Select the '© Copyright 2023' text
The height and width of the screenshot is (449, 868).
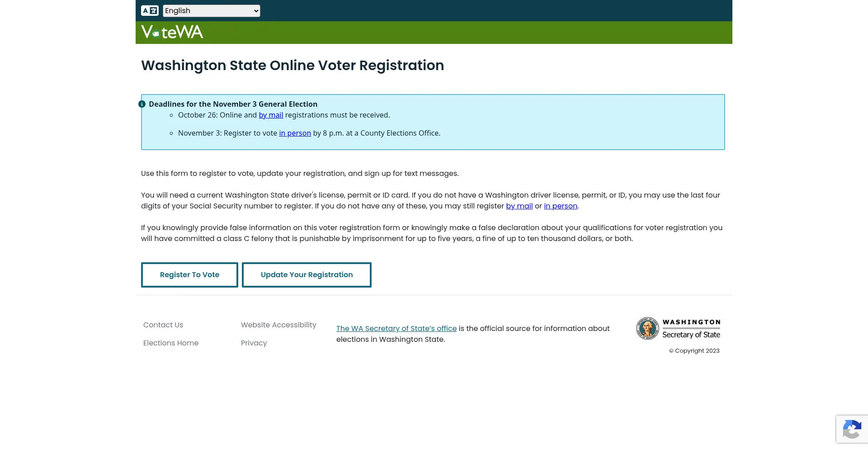694,350
